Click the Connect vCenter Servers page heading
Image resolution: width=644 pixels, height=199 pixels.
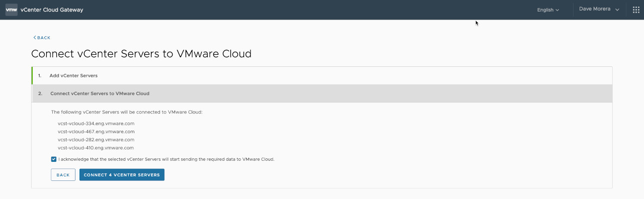click(141, 53)
